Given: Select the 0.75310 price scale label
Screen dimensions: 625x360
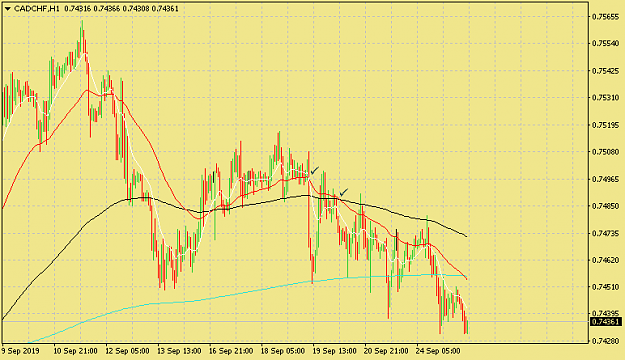Looking at the screenshot, I should [605, 98].
